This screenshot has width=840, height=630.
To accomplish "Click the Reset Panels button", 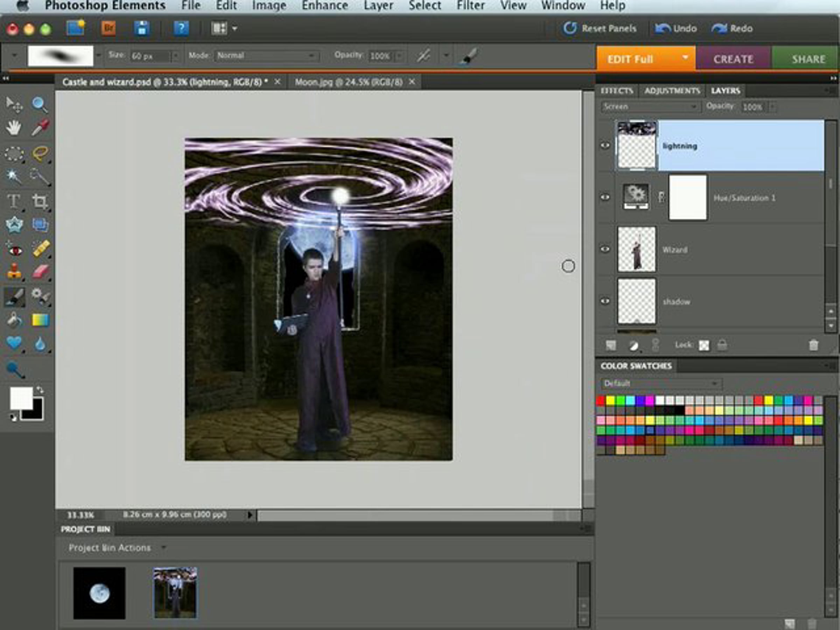I will [x=600, y=28].
